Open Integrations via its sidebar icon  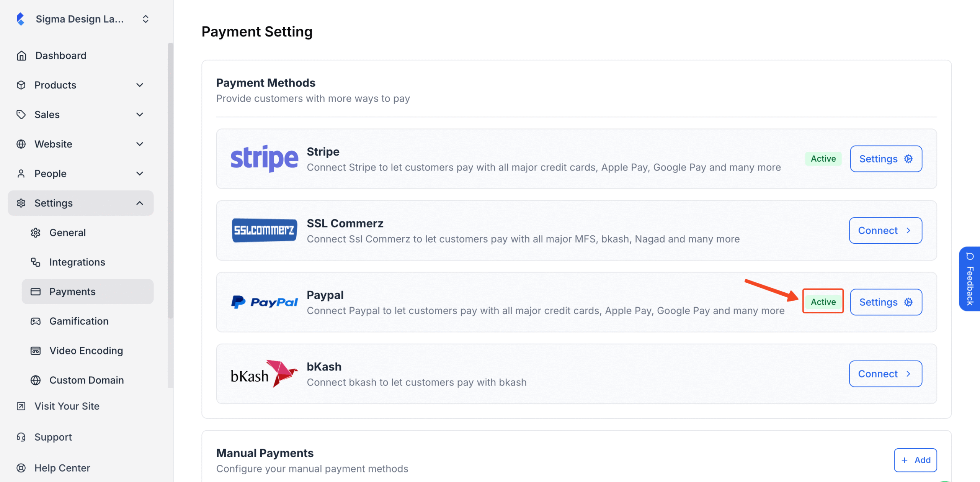(x=36, y=262)
